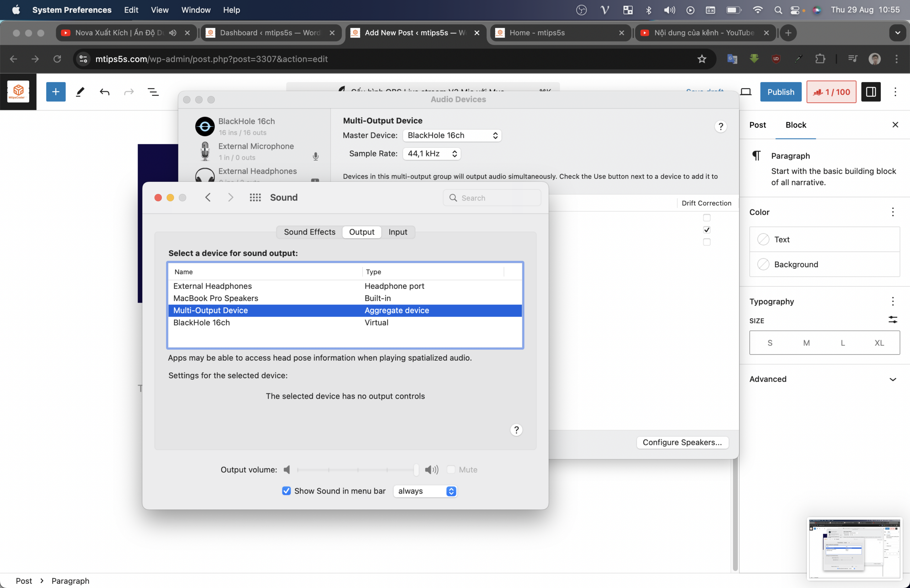Bookmark this page with star icon
This screenshot has width=910, height=588.
click(702, 59)
